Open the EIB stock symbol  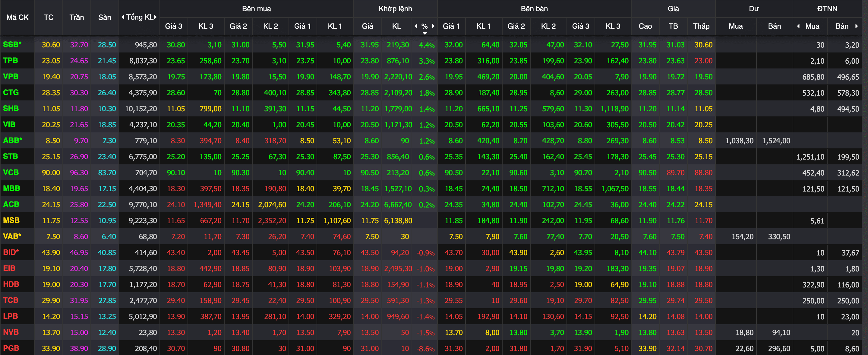(x=9, y=268)
